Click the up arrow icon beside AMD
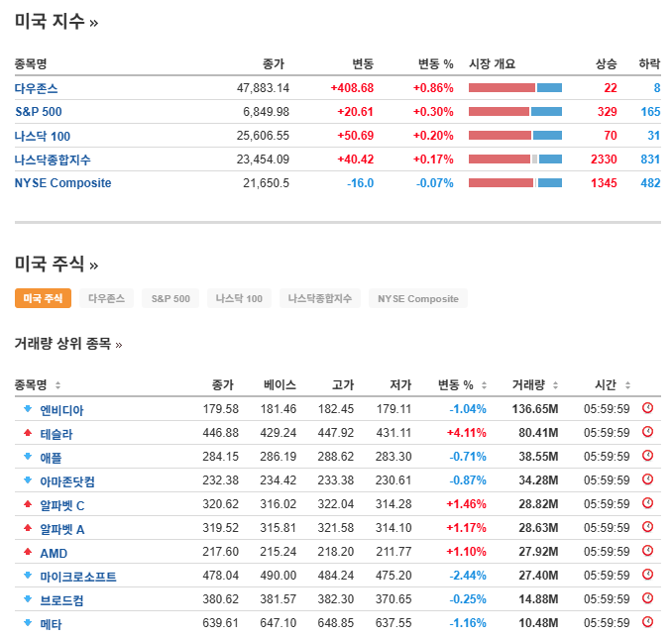The width and height of the screenshot is (672, 638). click(x=28, y=552)
